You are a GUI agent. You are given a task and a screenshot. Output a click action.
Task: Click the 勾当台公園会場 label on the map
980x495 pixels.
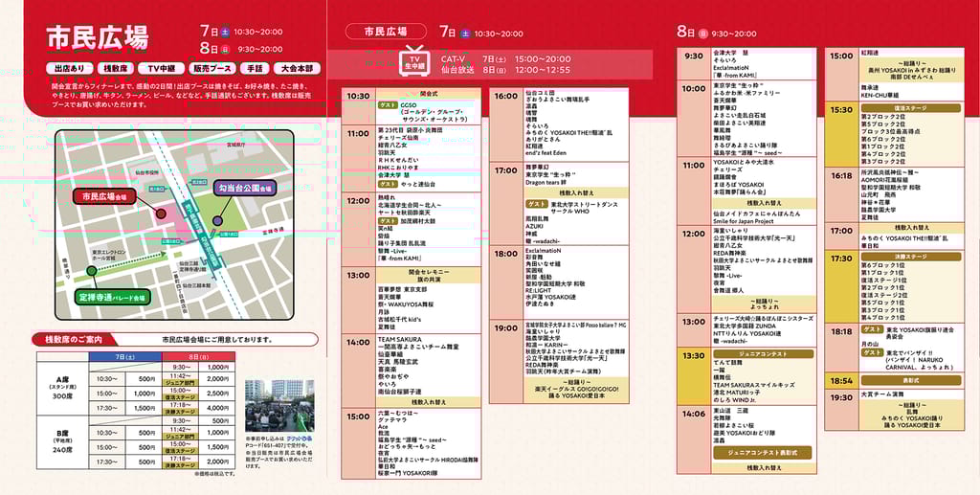[244, 187]
